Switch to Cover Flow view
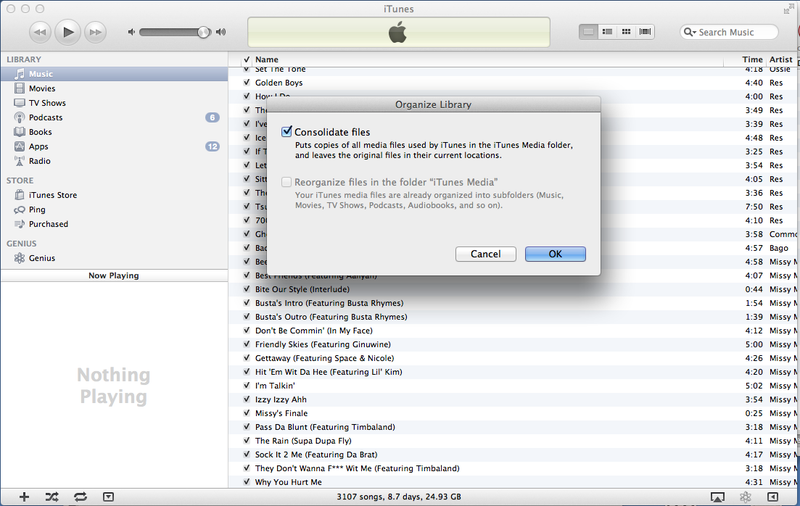The image size is (800, 506). (645, 32)
